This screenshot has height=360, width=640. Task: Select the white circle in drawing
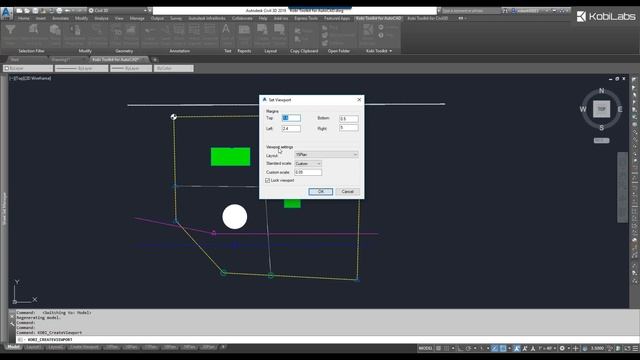click(x=235, y=216)
